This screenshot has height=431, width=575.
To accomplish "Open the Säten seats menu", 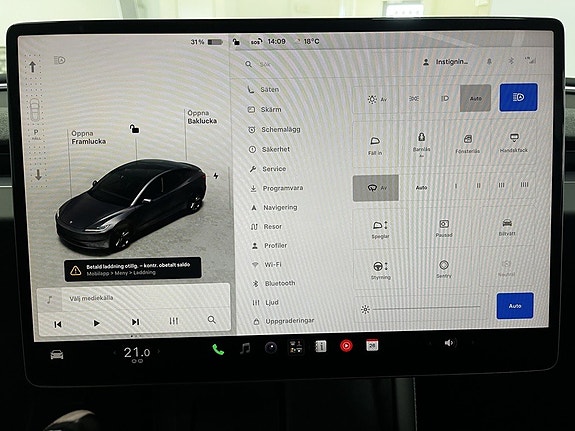I will [x=263, y=90].
